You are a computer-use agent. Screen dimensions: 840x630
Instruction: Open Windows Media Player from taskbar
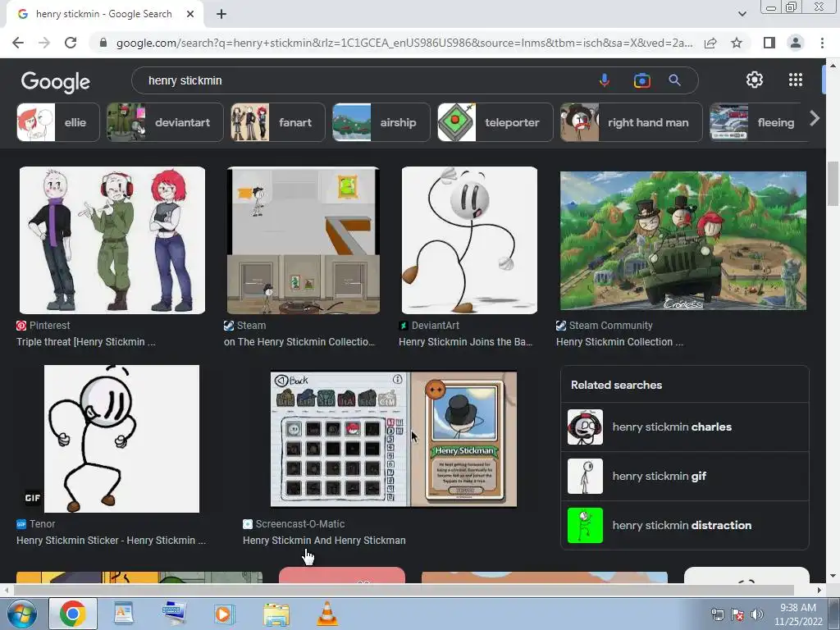[x=224, y=614]
